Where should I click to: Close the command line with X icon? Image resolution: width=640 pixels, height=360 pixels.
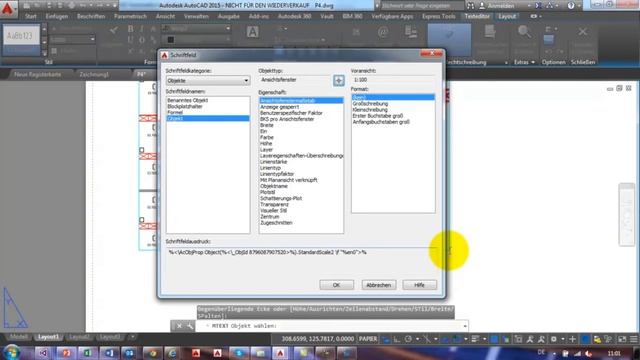coord(179,326)
